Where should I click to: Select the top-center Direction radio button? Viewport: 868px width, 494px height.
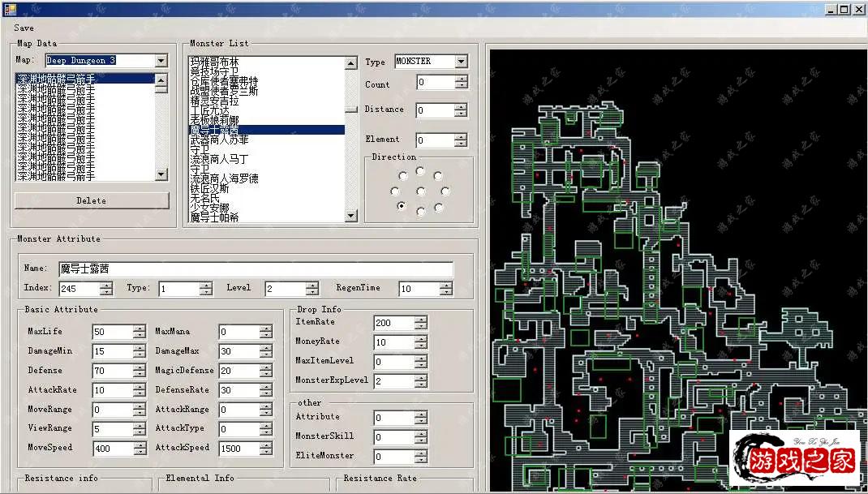pyautogui.click(x=419, y=171)
